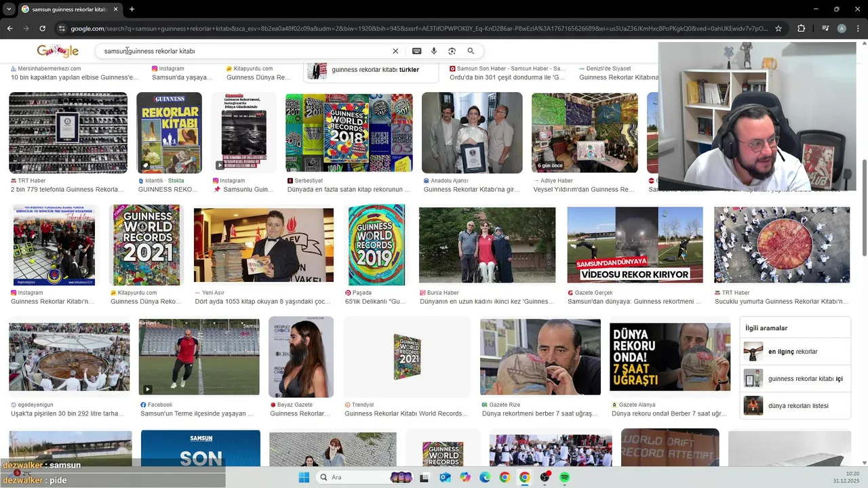Viewport: 868px width, 488px height.
Task: Click the Mersinhabermerkezi.com source label
Action: [45, 68]
